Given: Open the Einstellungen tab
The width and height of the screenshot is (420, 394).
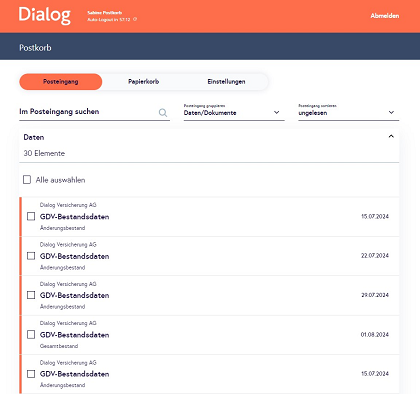Looking at the screenshot, I should (226, 82).
